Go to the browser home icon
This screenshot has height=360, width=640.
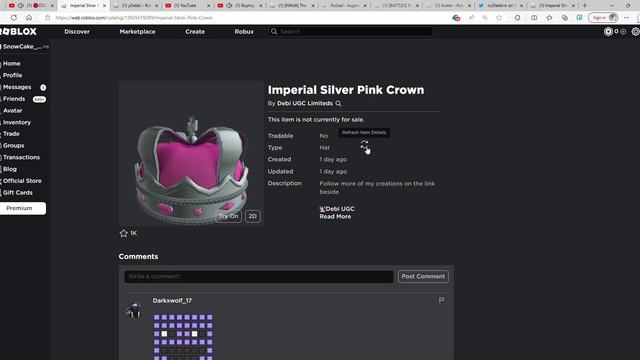coord(29,18)
